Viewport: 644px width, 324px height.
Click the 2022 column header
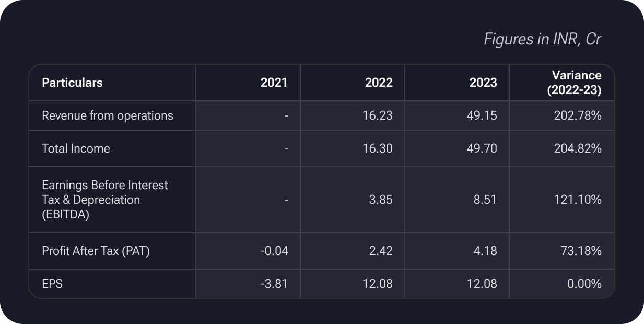point(379,83)
